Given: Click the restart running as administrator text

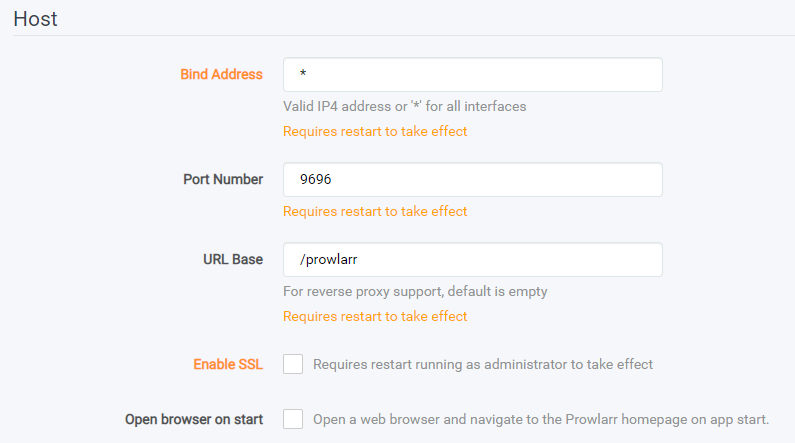Looking at the screenshot, I should (483, 364).
